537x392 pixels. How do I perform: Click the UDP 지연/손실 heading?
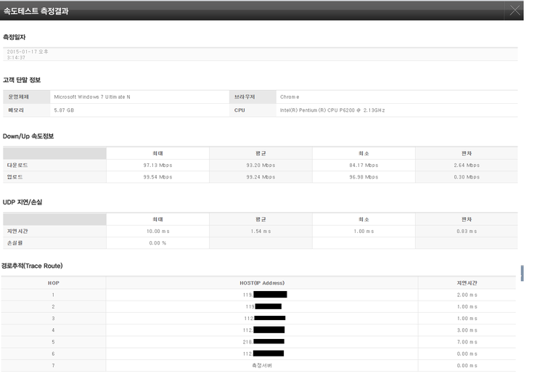coord(22,202)
